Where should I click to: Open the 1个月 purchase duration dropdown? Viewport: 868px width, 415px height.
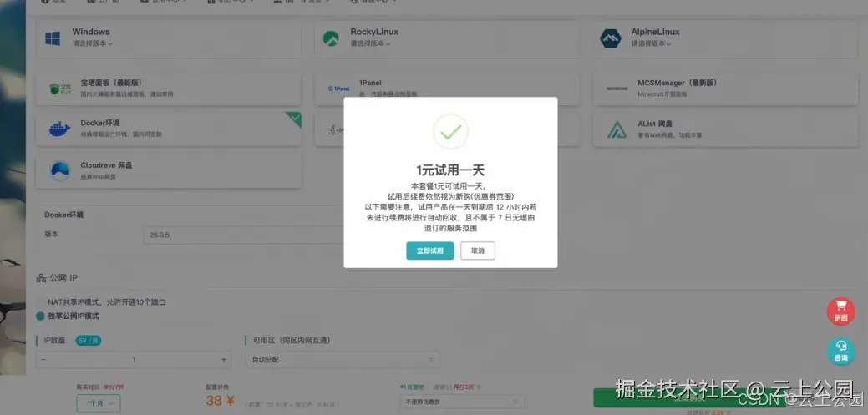tap(99, 404)
